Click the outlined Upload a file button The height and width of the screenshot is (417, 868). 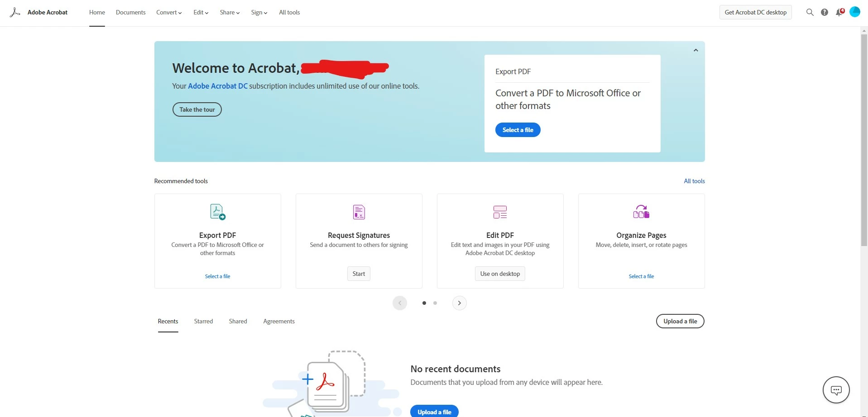(680, 321)
